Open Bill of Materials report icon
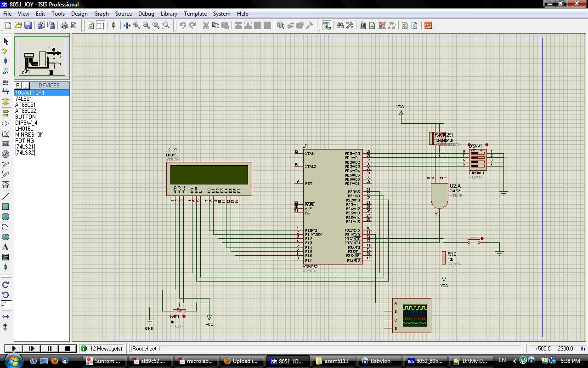The height and width of the screenshot is (368, 588). coord(405,26)
